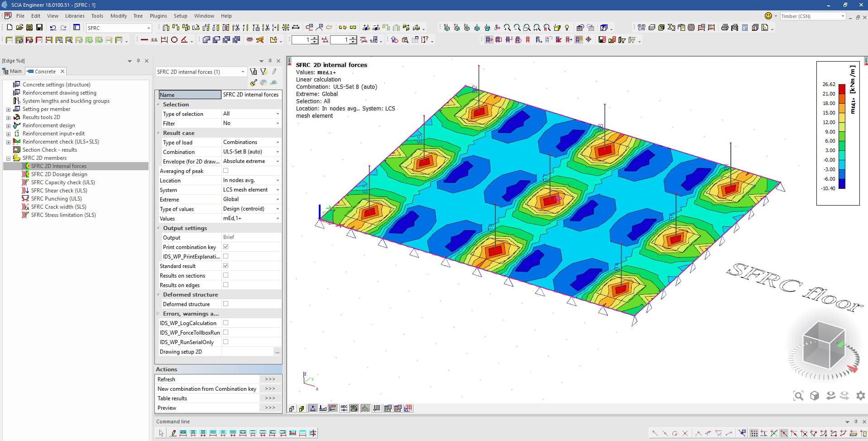This screenshot has width=868, height=441.
Task: Open Drawing setup 2D ellipsis button
Action: 277,352
